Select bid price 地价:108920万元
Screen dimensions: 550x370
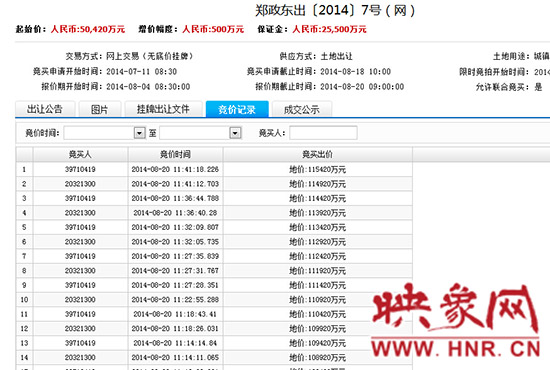point(317,358)
